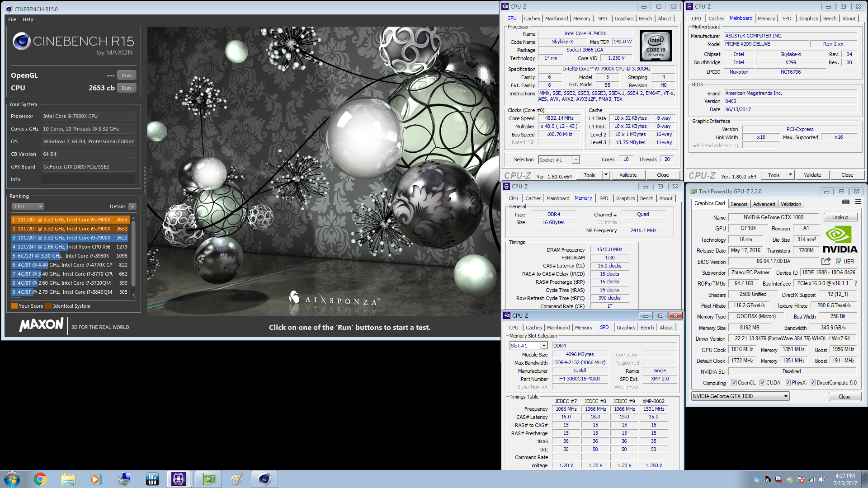Click Close in the CPU-Z Mainboard window
Viewport: 868px width, 488px height.
point(847,175)
